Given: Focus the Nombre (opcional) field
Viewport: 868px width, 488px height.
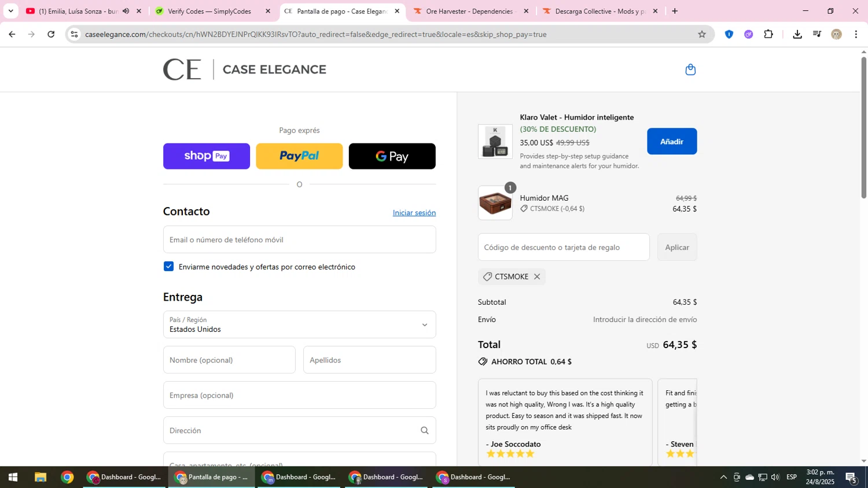Looking at the screenshot, I should [x=229, y=360].
